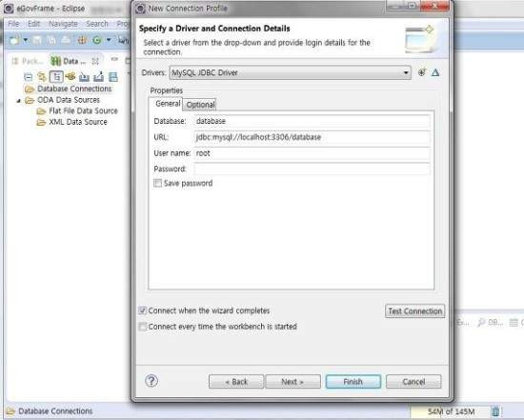
Task: Select the Data Source Explorer tab
Action: click(69, 61)
